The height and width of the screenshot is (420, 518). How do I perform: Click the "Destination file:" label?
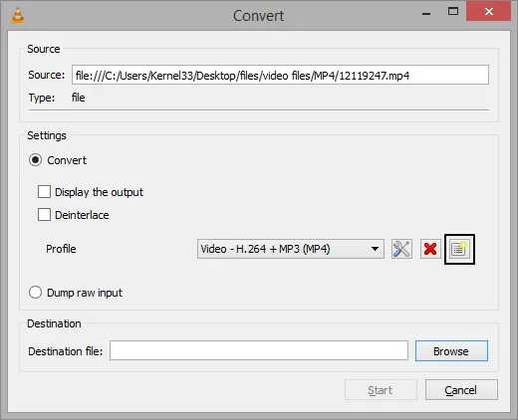pos(66,351)
